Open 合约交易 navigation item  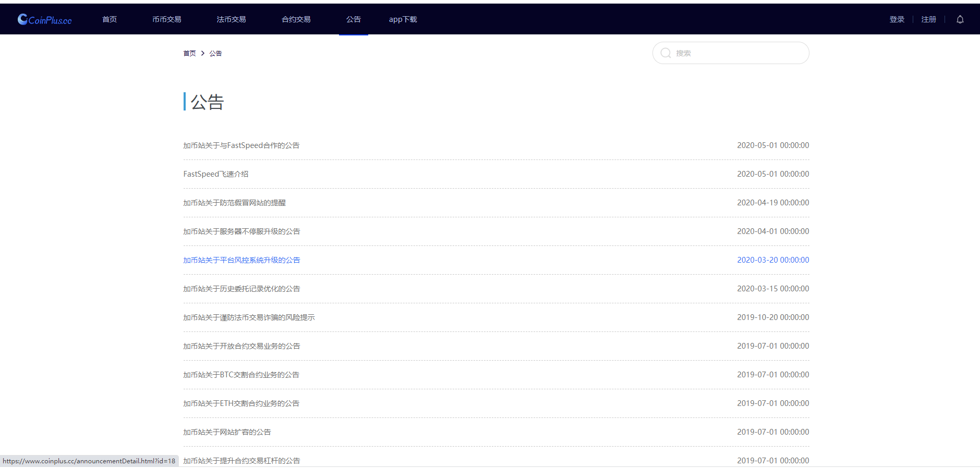[x=296, y=19]
